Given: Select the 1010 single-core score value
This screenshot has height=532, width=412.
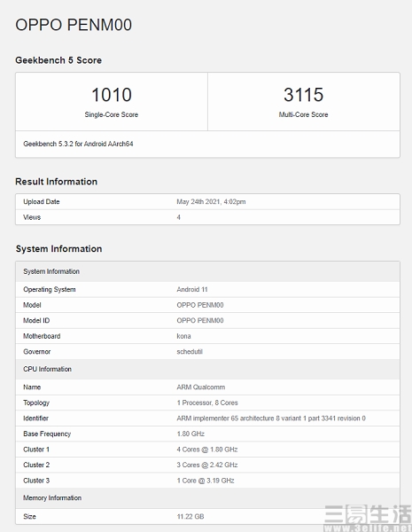Looking at the screenshot, I should pyautogui.click(x=112, y=95).
